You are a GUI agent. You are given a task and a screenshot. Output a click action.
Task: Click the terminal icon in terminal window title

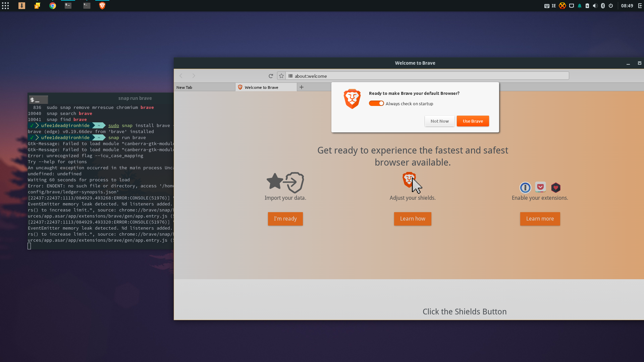[x=39, y=100]
